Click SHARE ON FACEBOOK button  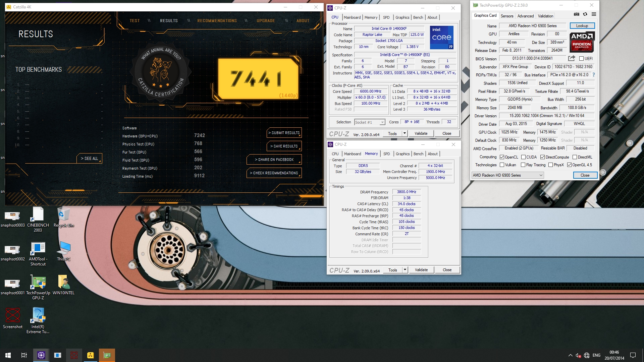tap(274, 160)
